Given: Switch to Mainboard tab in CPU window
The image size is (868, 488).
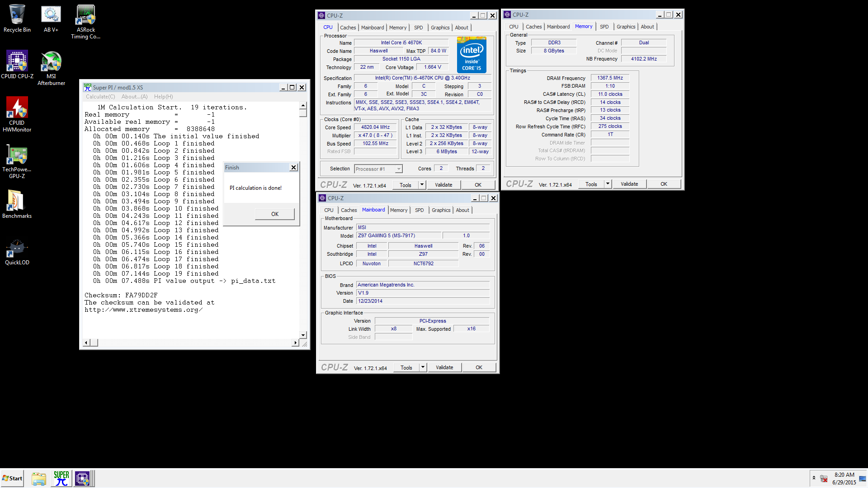Looking at the screenshot, I should click(372, 28).
